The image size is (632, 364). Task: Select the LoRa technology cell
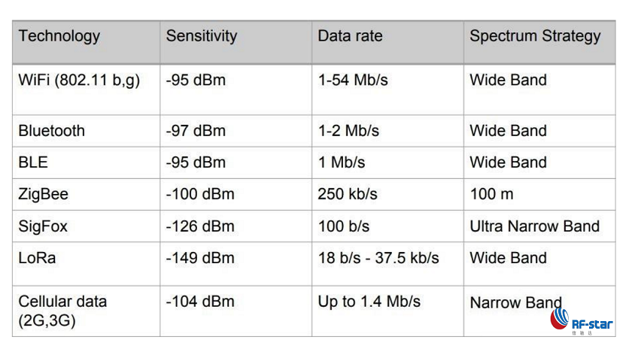[x=38, y=258]
